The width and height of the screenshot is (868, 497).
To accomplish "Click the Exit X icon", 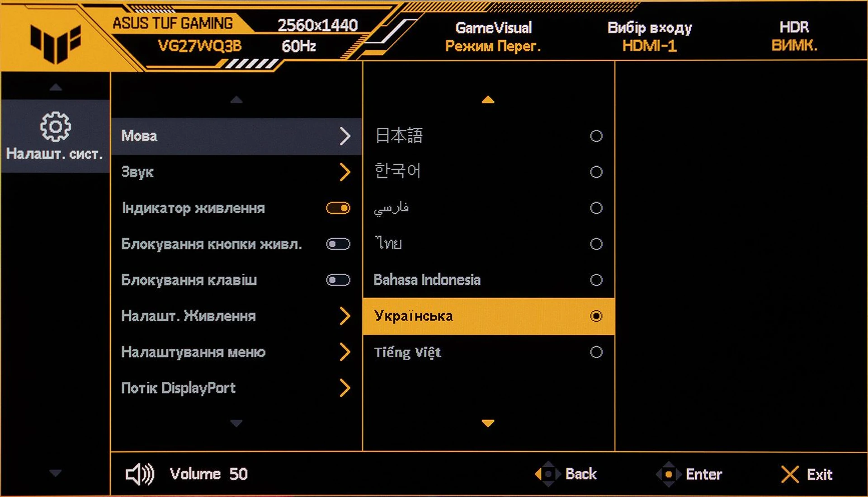I will 790,474.
